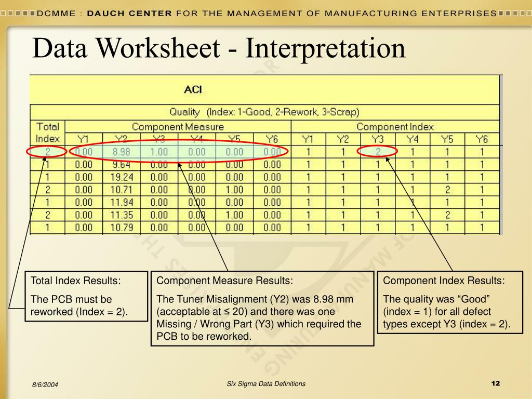Viewport: 532px width, 399px height.
Task: Click the "Component Index Results:" heading
Action: click(444, 281)
